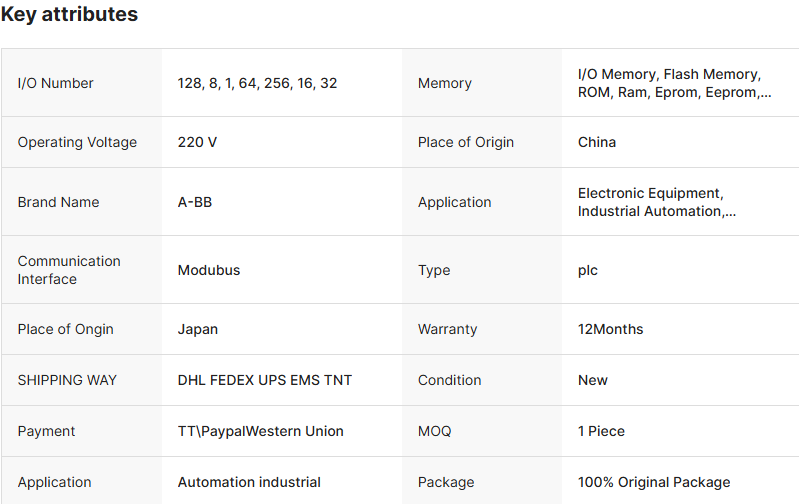Click the Operating Voltage label

coord(77,142)
